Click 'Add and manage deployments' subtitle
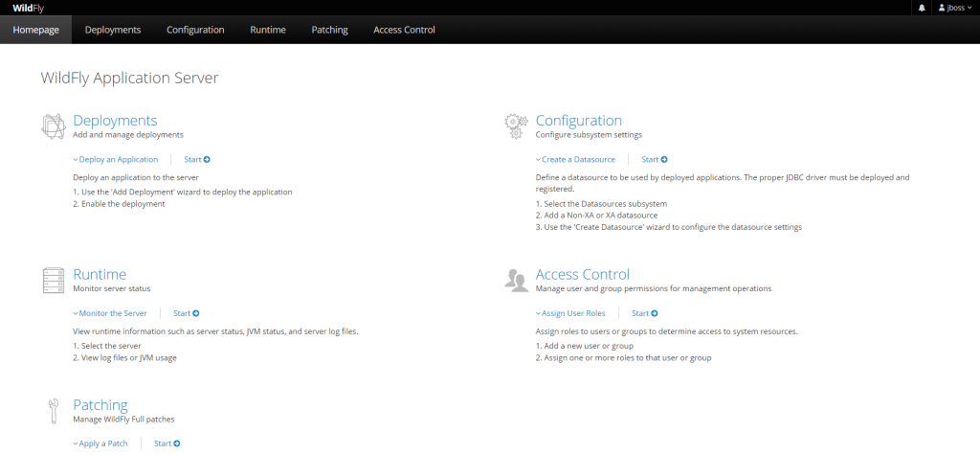The height and width of the screenshot is (455, 980). coord(128,134)
